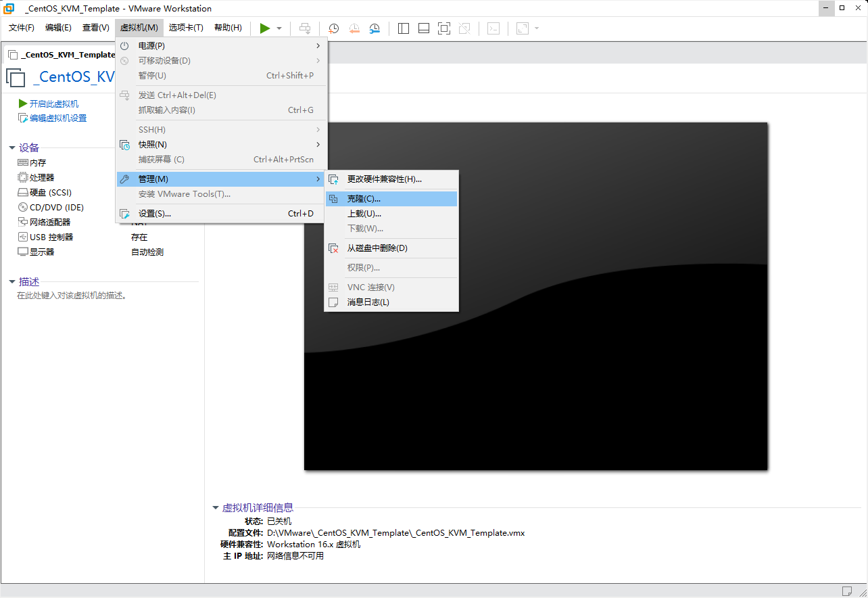868x598 pixels.
Task: Choose 安装 VMware Tools(T)... menu entry
Action: click(x=221, y=194)
